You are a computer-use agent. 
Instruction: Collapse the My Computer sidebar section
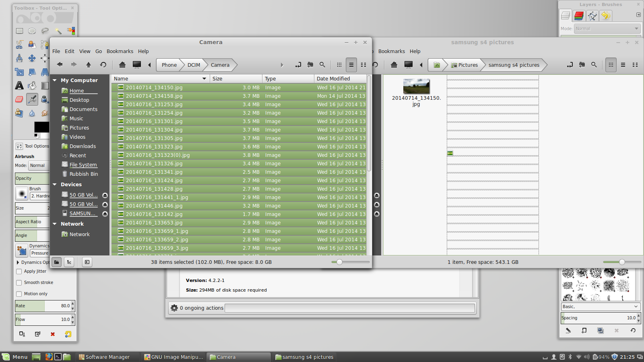pyautogui.click(x=55, y=80)
